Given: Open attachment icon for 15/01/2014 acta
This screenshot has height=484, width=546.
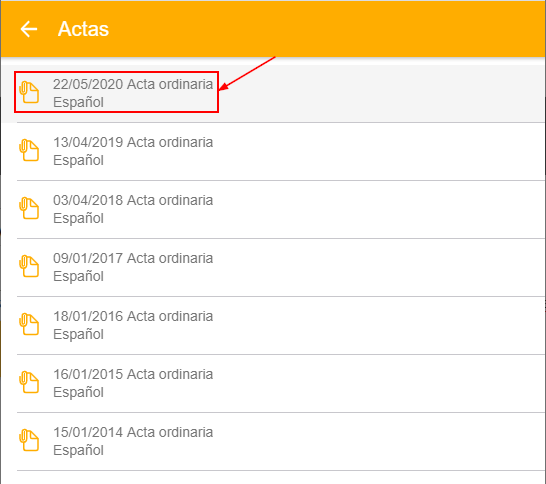Looking at the screenshot, I should (29, 440).
